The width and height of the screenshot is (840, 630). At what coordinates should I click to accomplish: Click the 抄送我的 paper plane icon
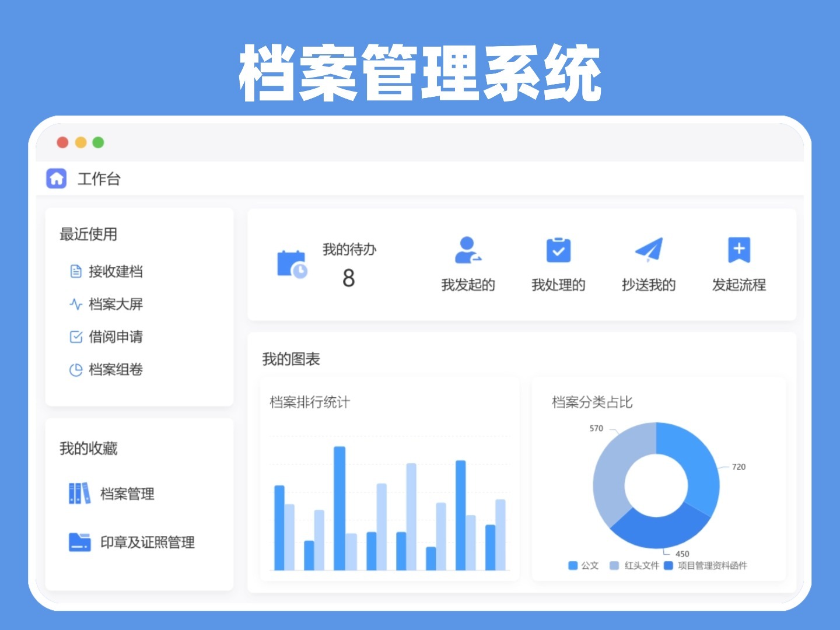[x=649, y=250]
